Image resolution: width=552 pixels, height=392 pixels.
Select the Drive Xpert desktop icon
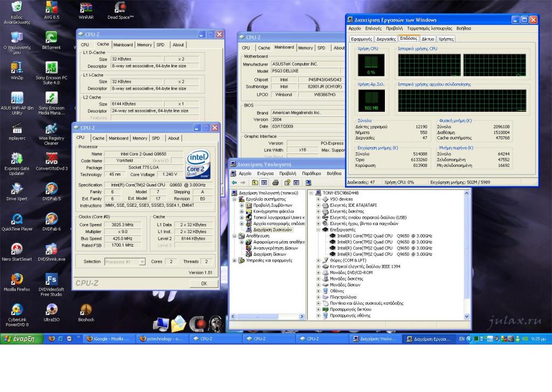tap(17, 192)
